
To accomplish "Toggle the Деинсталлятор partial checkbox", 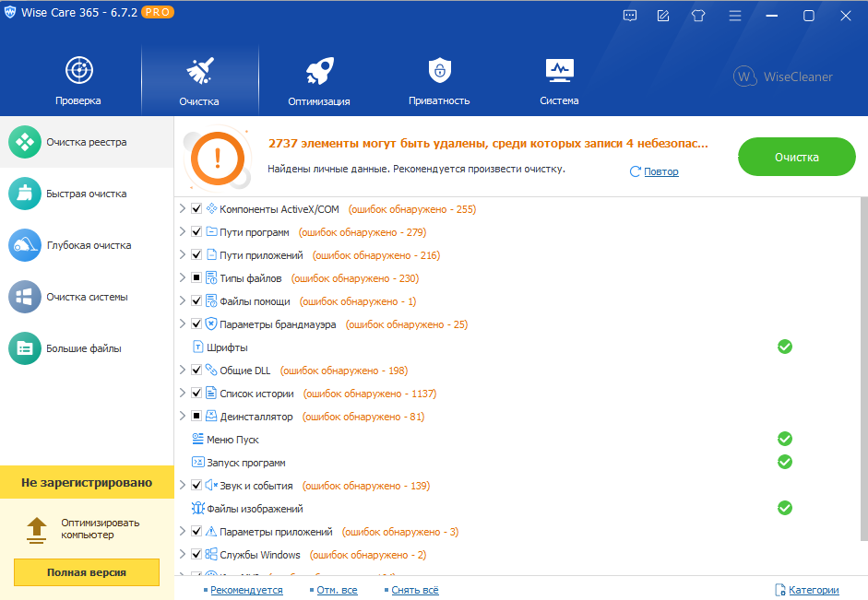I will 196,416.
